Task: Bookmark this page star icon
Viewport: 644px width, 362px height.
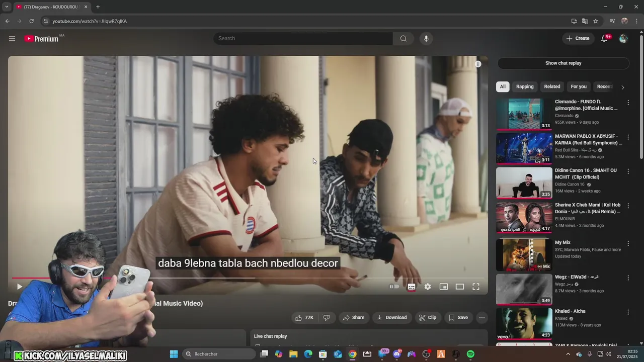Action: 596,21
